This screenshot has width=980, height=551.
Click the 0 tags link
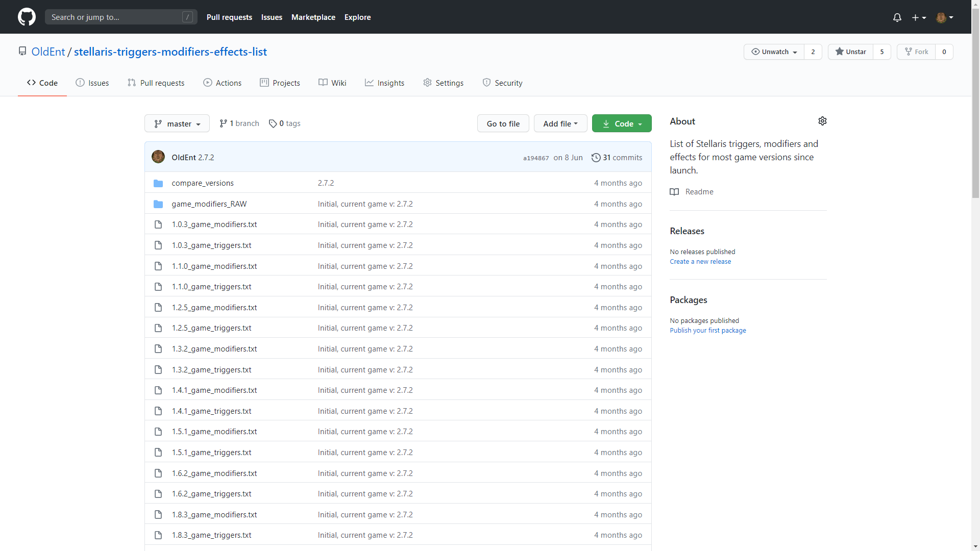pyautogui.click(x=284, y=123)
